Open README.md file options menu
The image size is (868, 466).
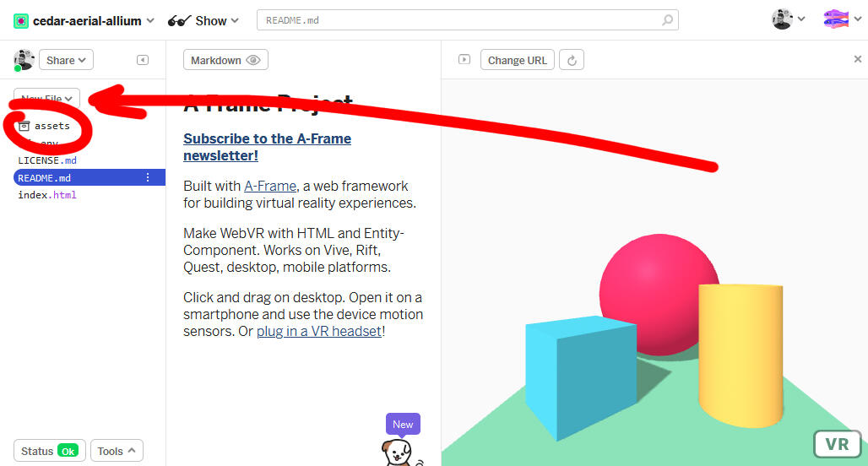point(148,178)
